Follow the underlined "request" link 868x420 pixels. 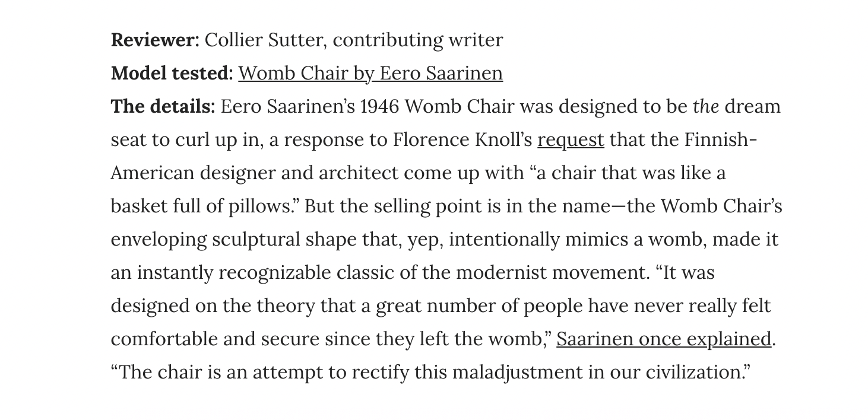pos(571,140)
